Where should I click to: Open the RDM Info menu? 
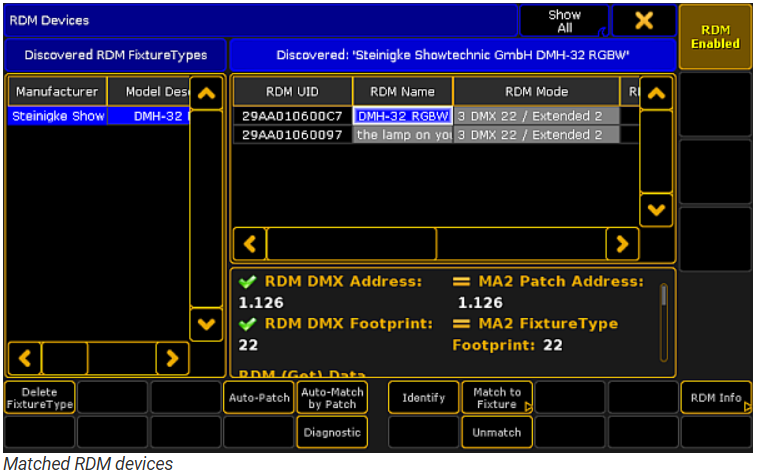(716, 398)
